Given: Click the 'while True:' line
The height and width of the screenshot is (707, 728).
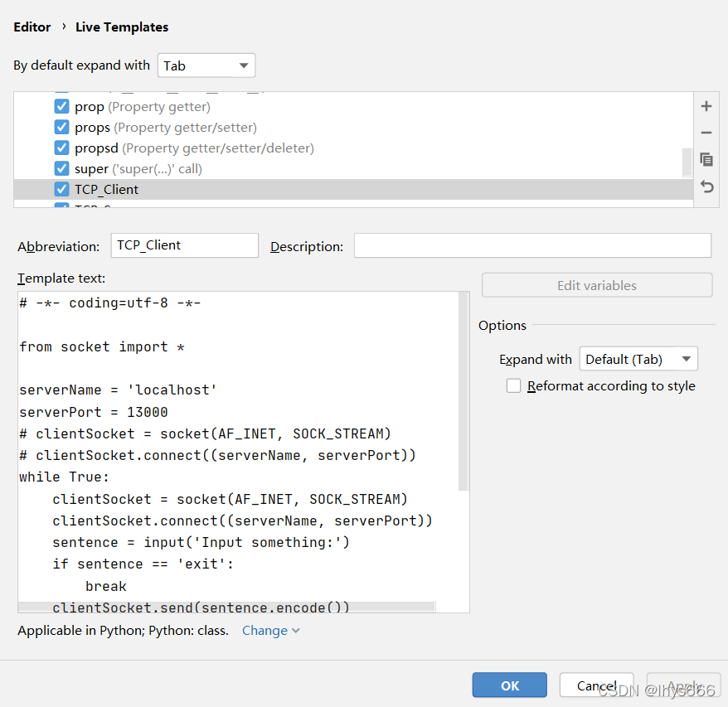Looking at the screenshot, I should (x=64, y=477).
